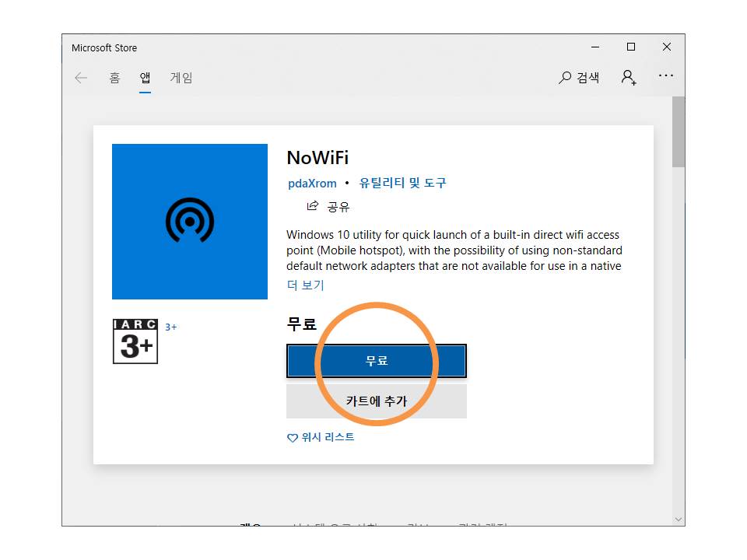This screenshot has height=560, width=747.
Task: Click the back arrow in Microsoft Store
Action: (x=81, y=78)
